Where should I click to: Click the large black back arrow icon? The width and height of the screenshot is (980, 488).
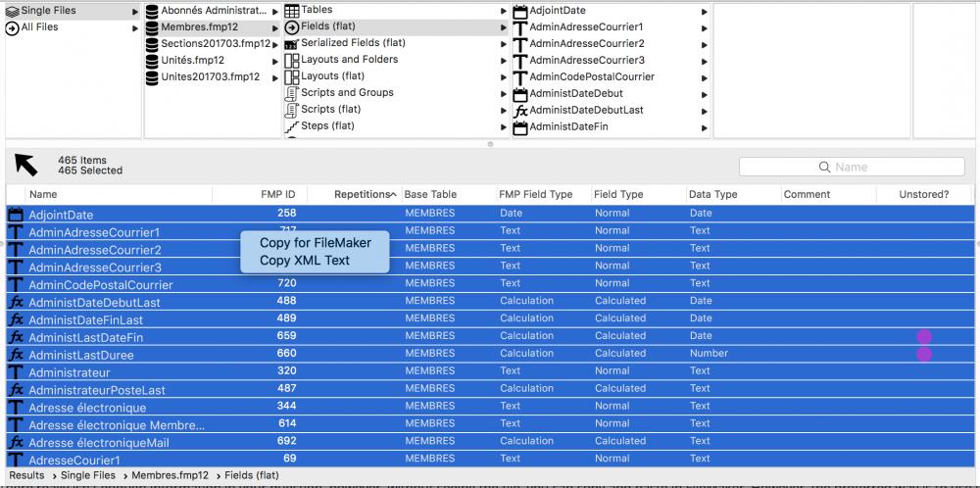[25, 165]
